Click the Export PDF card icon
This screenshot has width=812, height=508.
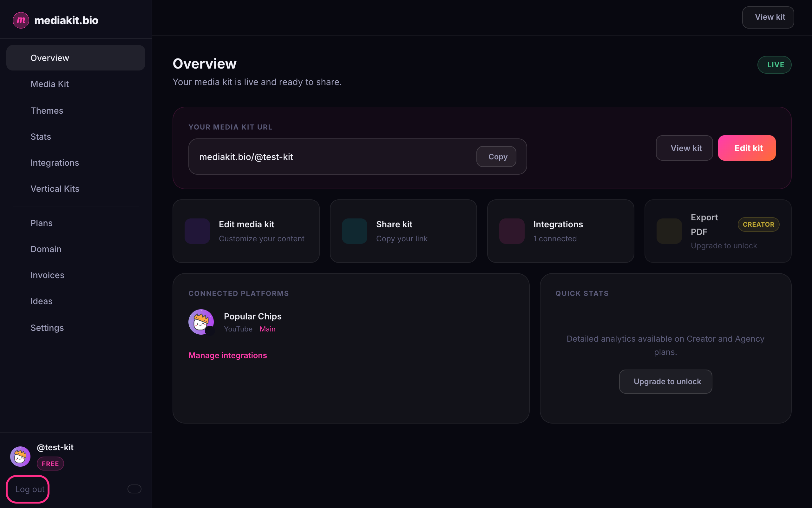[669, 231]
